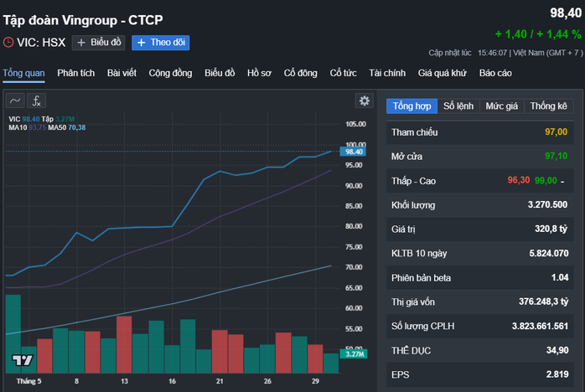Open the Tổng quan tab
585x392 pixels.
[x=23, y=73]
